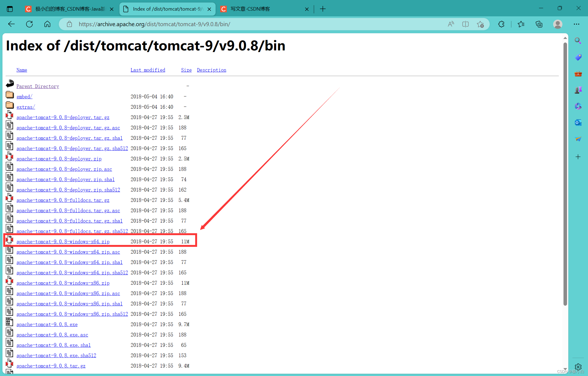Open the sidebar Search icon
Screen dimensions: 588x376
(x=578, y=41)
